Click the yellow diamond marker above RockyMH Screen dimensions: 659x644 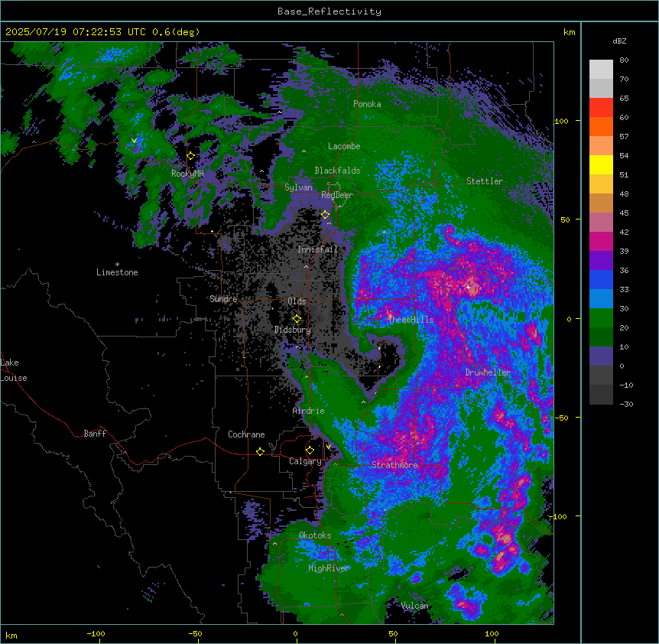190,156
